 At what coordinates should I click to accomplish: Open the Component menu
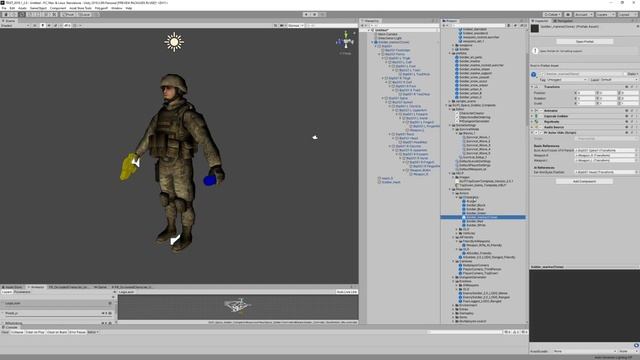(x=58, y=8)
